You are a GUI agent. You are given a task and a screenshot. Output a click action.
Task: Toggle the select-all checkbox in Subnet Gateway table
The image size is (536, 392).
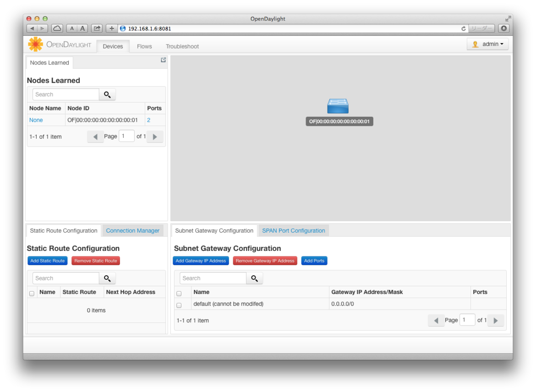(x=179, y=294)
